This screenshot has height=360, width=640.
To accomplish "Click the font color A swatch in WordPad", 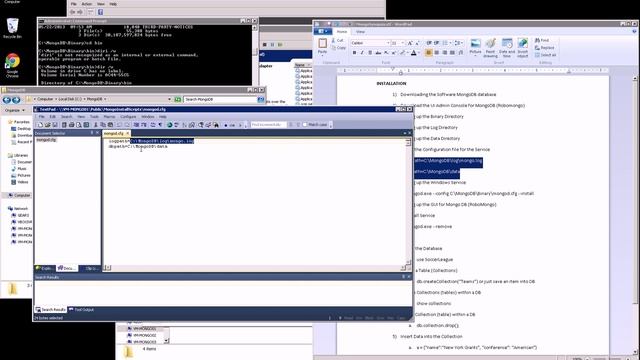I will coord(413,53).
